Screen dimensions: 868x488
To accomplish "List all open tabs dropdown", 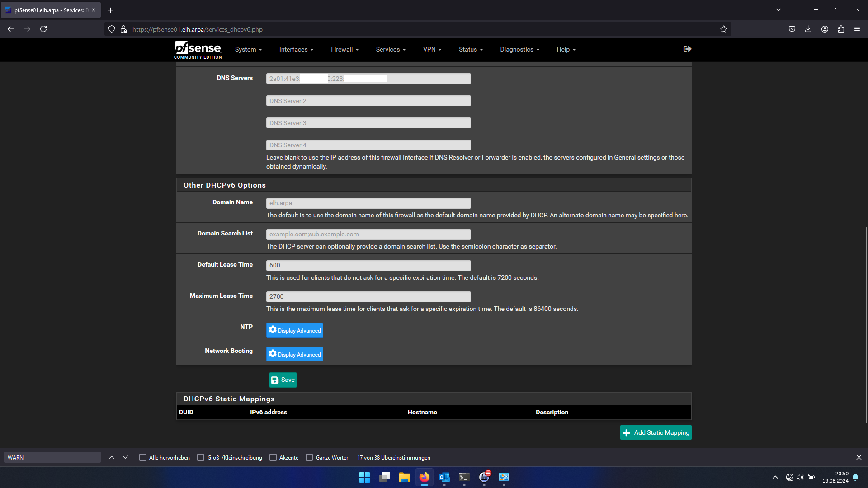I will 778,10.
